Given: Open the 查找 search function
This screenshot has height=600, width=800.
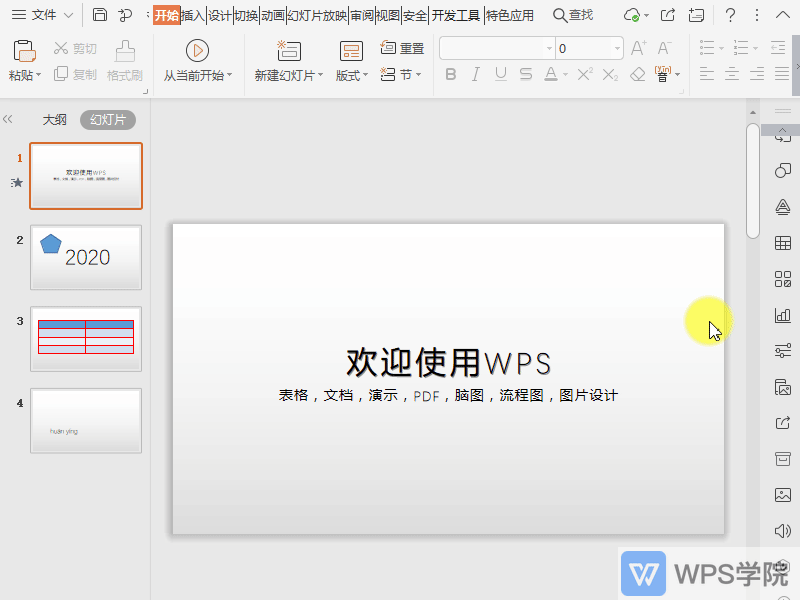Looking at the screenshot, I should pos(575,16).
